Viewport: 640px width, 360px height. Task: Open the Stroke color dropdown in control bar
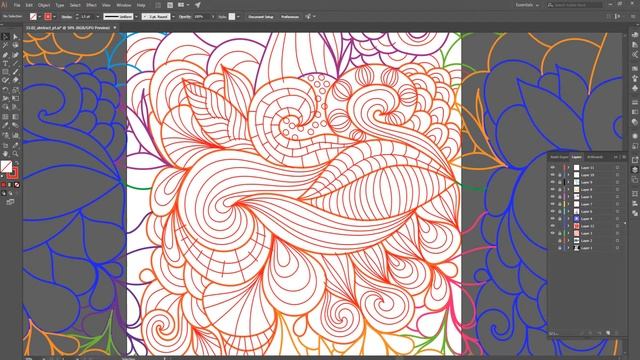pos(55,17)
